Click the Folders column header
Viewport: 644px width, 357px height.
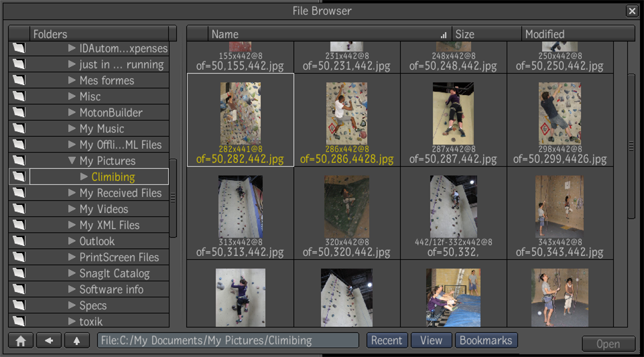[99, 33]
